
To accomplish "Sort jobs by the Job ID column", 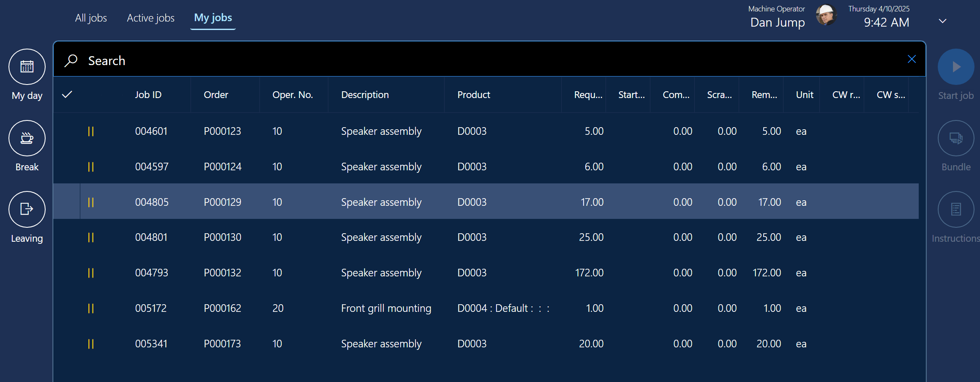I will point(147,95).
